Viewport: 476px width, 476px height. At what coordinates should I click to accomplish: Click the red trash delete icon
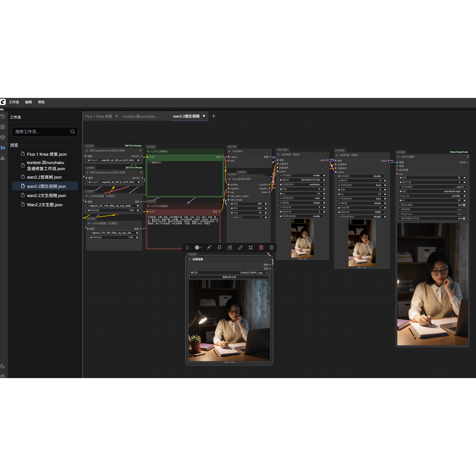point(261,247)
